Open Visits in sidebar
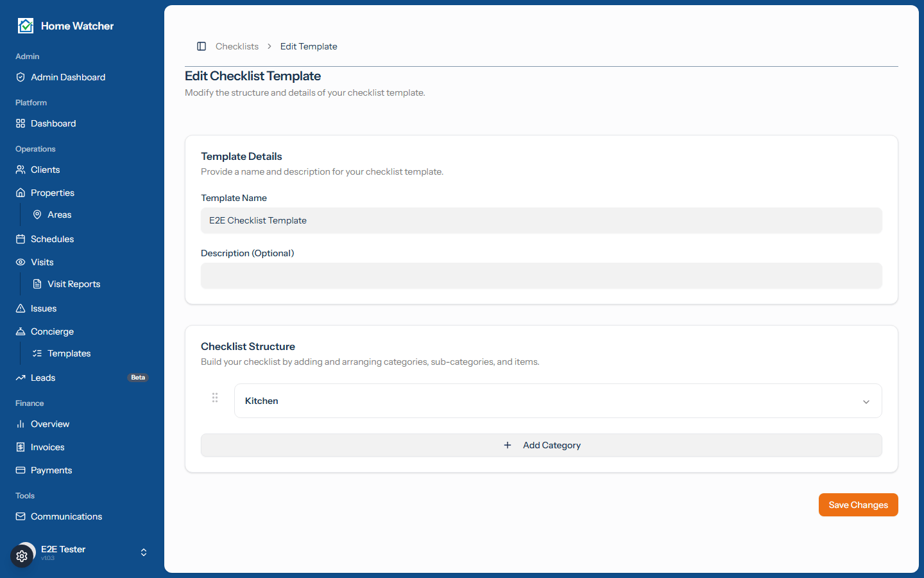924x578 pixels. (82, 262)
